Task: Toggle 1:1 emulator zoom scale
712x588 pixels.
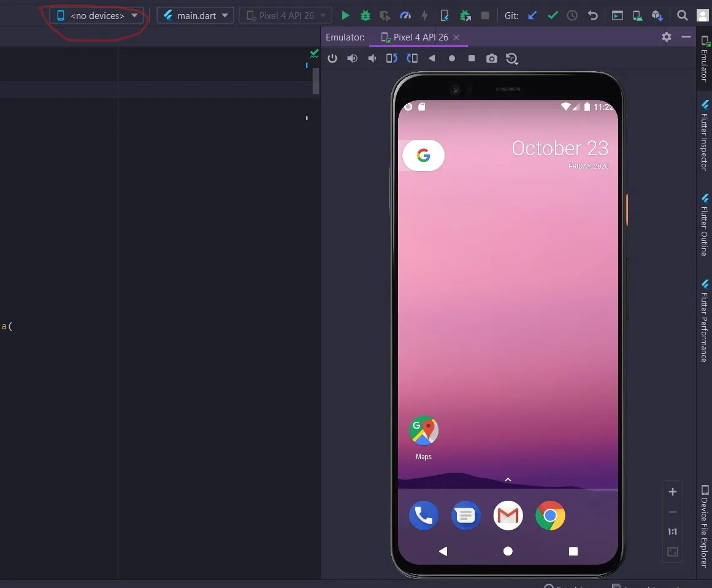Action: tap(672, 532)
